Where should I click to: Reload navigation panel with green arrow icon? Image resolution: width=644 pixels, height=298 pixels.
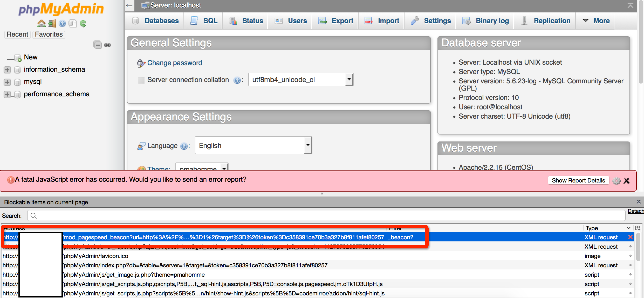click(83, 24)
